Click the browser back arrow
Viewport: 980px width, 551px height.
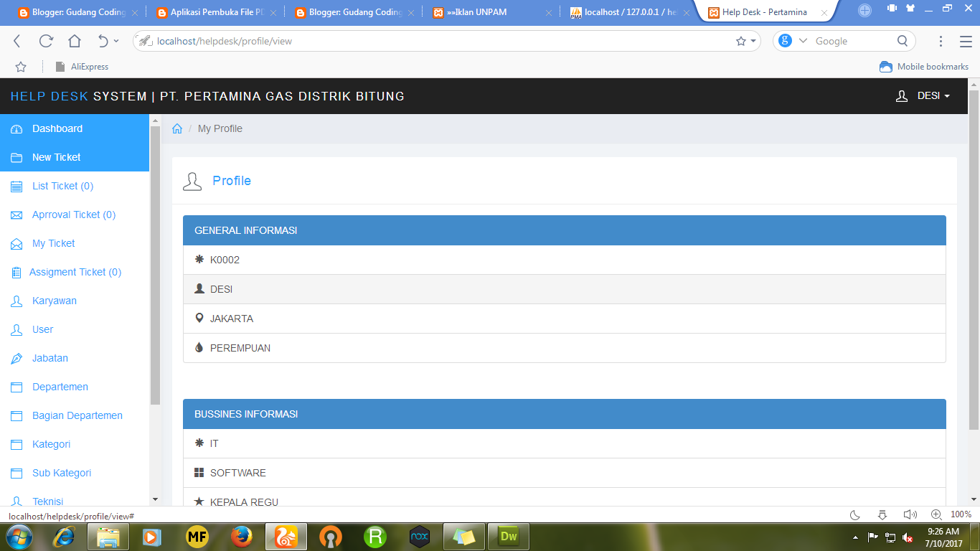click(17, 41)
